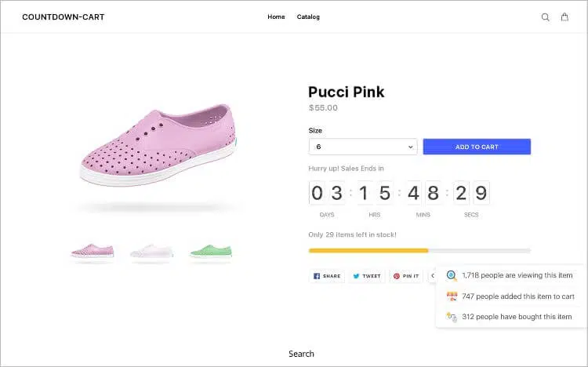Click the COUNTDOWN-CART store logo link
588x367 pixels.
[63, 17]
